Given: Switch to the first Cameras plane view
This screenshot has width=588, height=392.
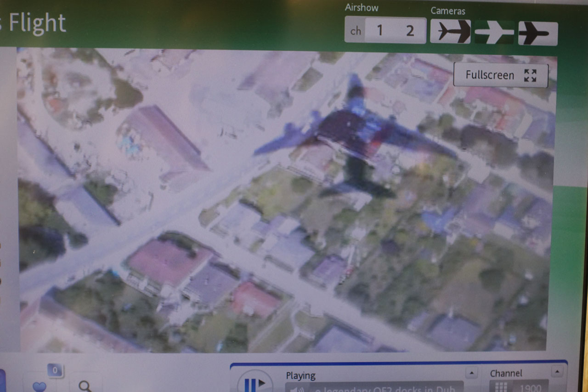Looking at the screenshot, I should coord(450,32).
